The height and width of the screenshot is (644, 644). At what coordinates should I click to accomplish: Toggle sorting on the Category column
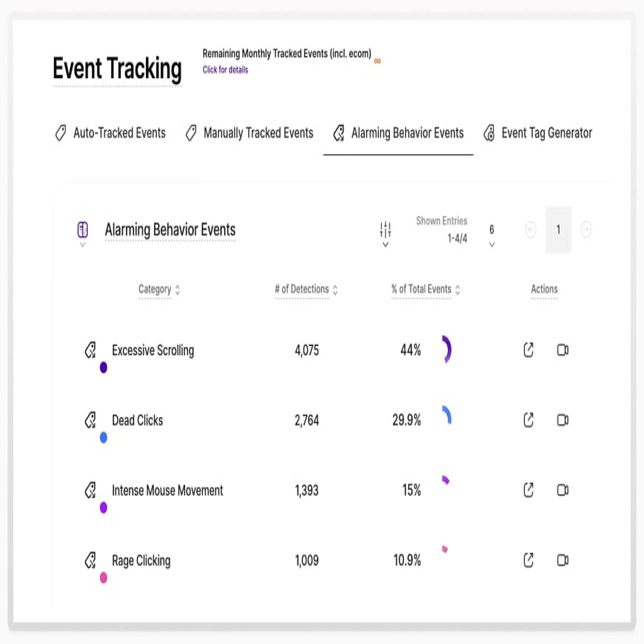[177, 289]
